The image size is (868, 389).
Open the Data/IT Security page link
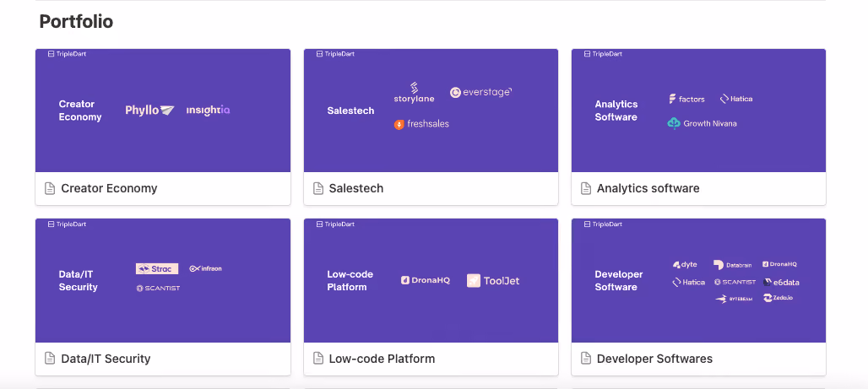tap(106, 359)
